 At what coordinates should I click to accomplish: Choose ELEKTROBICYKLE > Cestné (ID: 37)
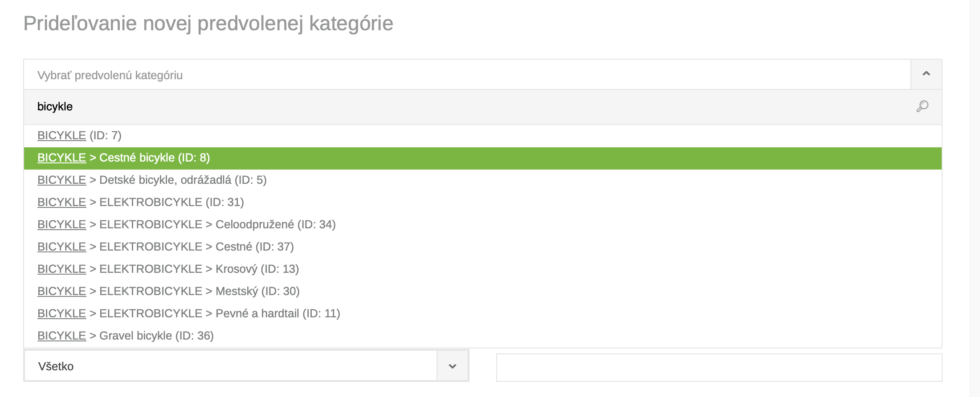(483, 247)
